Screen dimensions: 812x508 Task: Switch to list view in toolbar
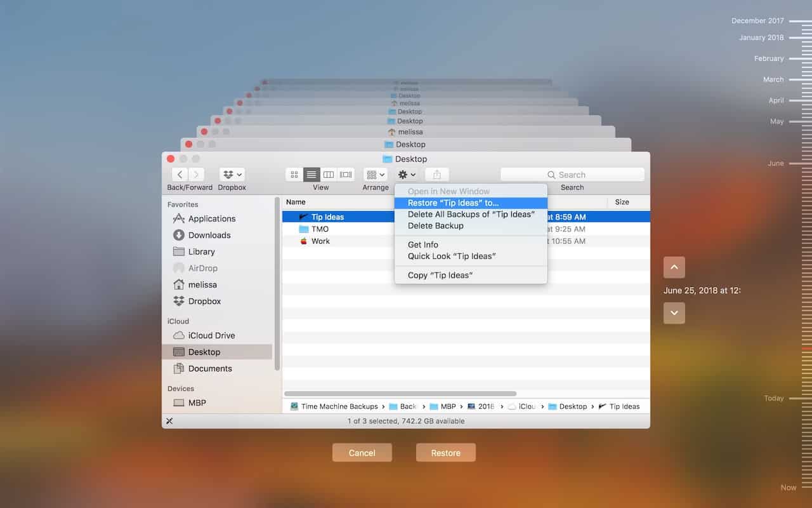click(311, 175)
